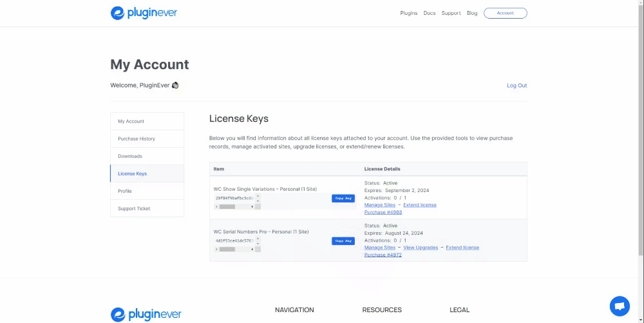Click the Item column header
Viewport: 644px width, 323px height.
coord(219,169)
